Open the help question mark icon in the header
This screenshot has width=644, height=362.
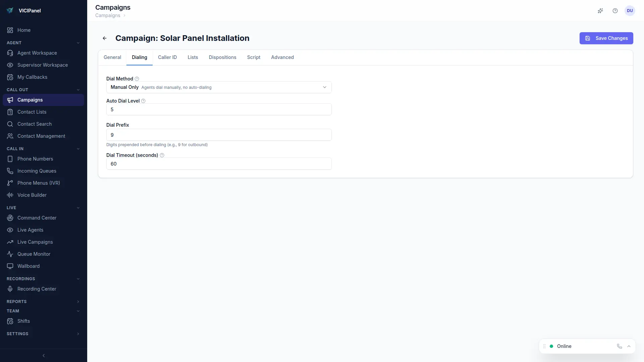(x=615, y=11)
